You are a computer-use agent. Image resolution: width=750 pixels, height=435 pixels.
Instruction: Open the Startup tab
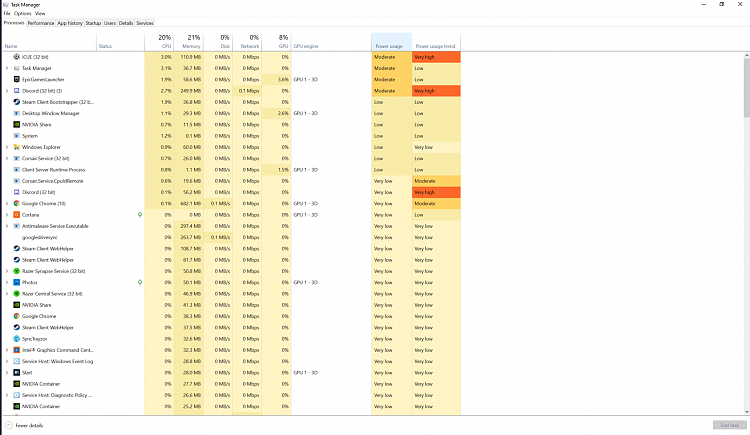click(93, 23)
